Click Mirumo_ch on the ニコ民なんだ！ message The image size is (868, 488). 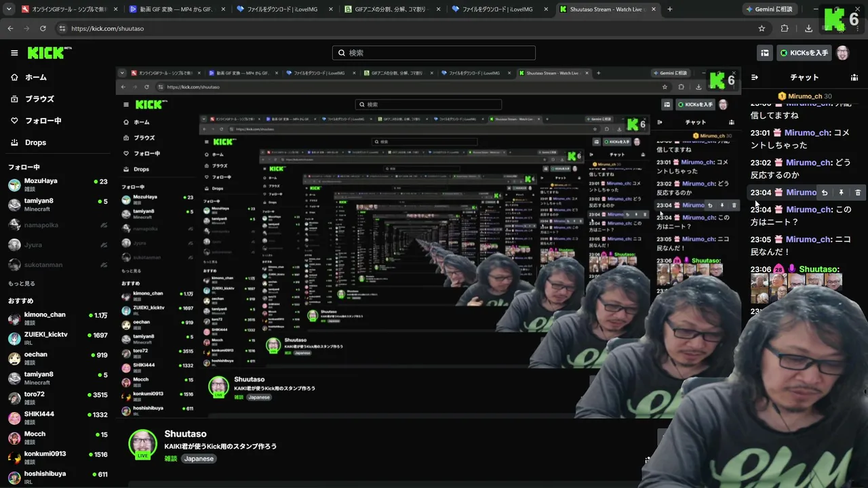808,239
